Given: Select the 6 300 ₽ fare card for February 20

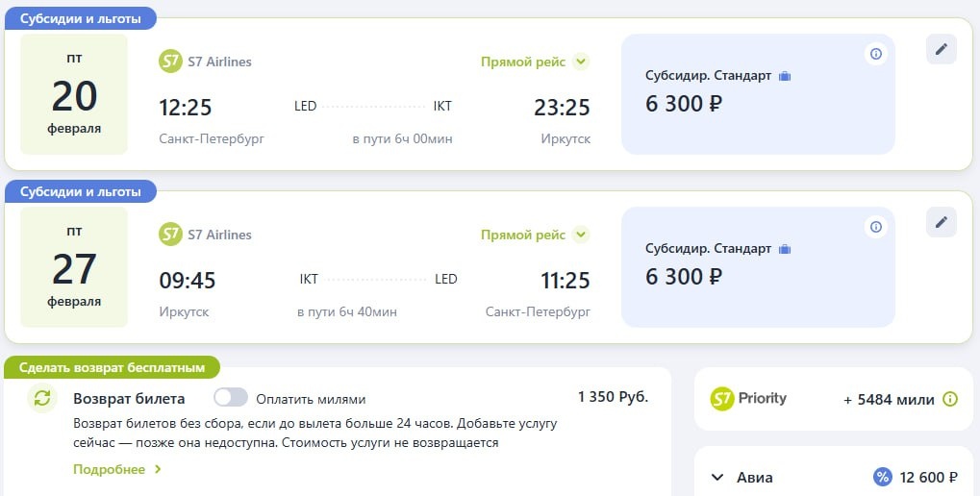Looking at the screenshot, I should (x=758, y=94).
